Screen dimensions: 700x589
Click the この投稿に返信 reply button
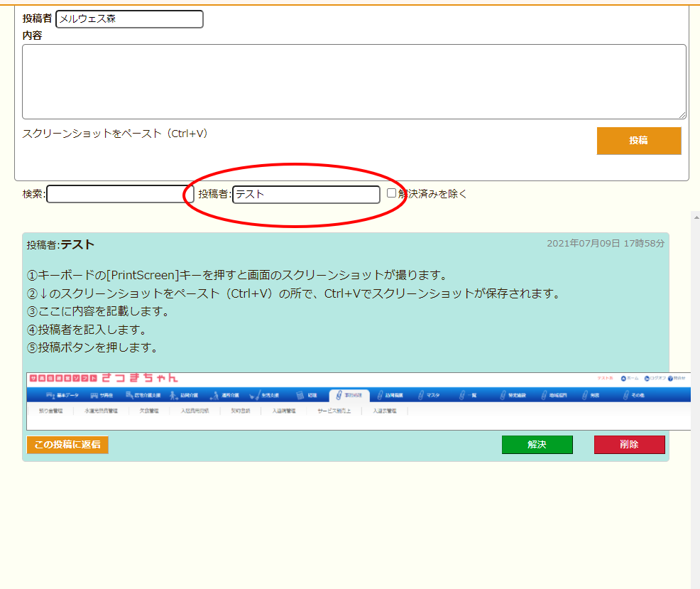tap(67, 445)
